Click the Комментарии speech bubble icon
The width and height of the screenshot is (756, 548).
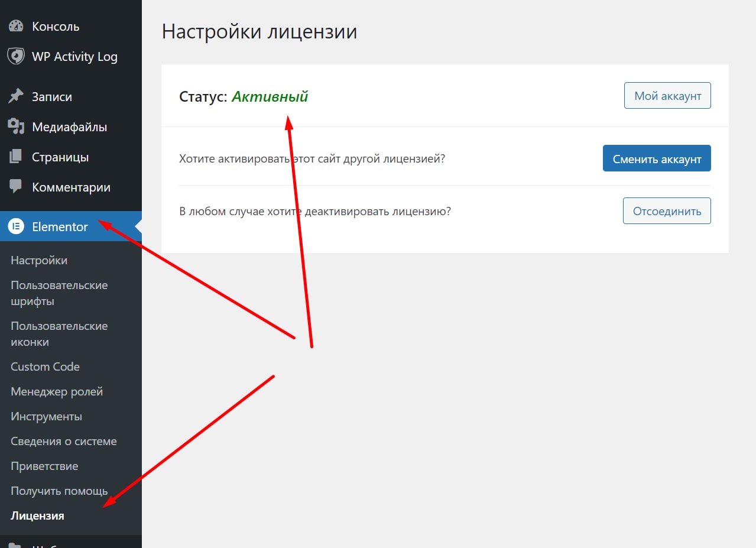click(x=16, y=187)
